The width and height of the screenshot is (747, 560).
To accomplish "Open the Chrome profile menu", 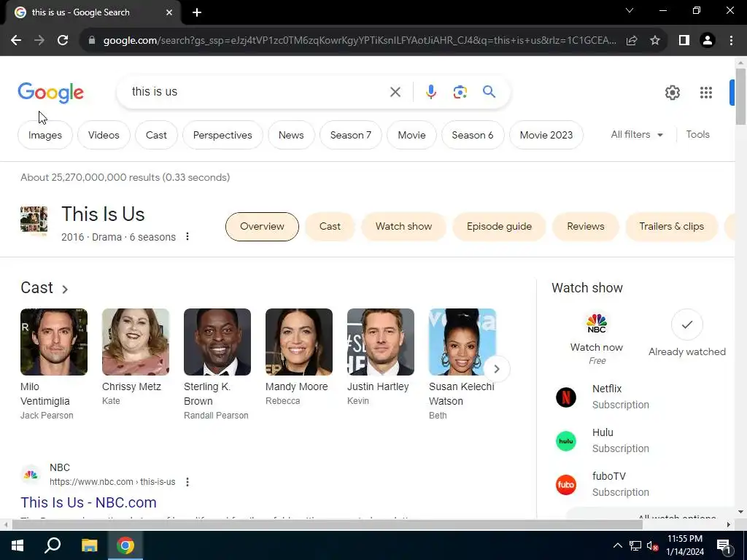I will click(708, 41).
